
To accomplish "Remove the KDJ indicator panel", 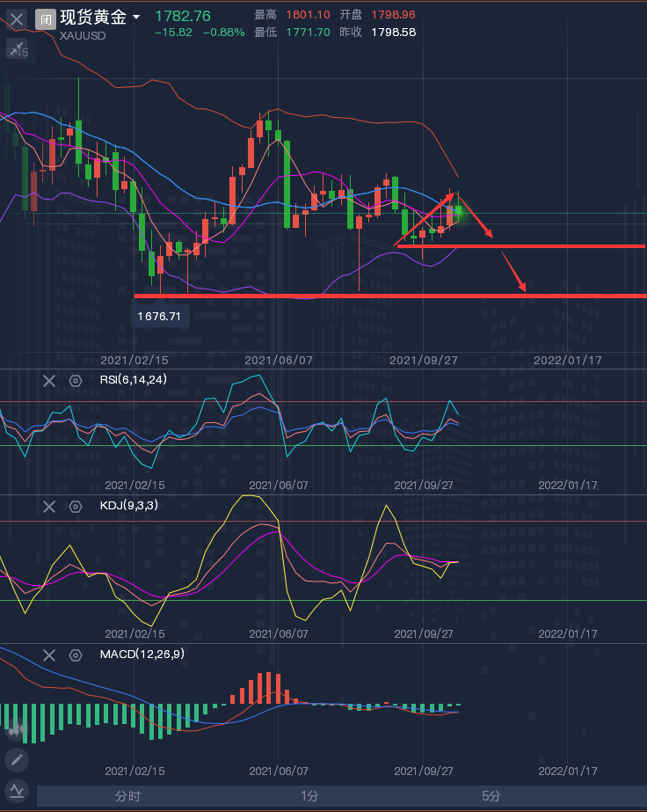I will [49, 506].
